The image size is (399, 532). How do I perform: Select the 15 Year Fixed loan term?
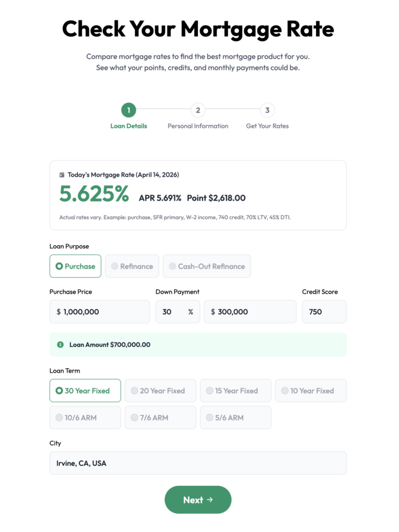tap(235, 390)
